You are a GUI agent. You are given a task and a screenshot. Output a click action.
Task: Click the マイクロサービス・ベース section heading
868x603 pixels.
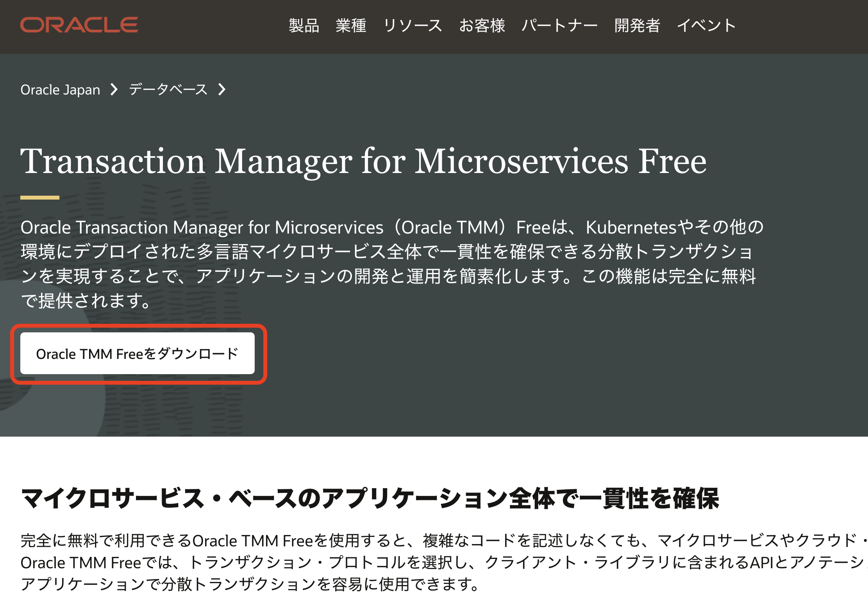pos(370,499)
